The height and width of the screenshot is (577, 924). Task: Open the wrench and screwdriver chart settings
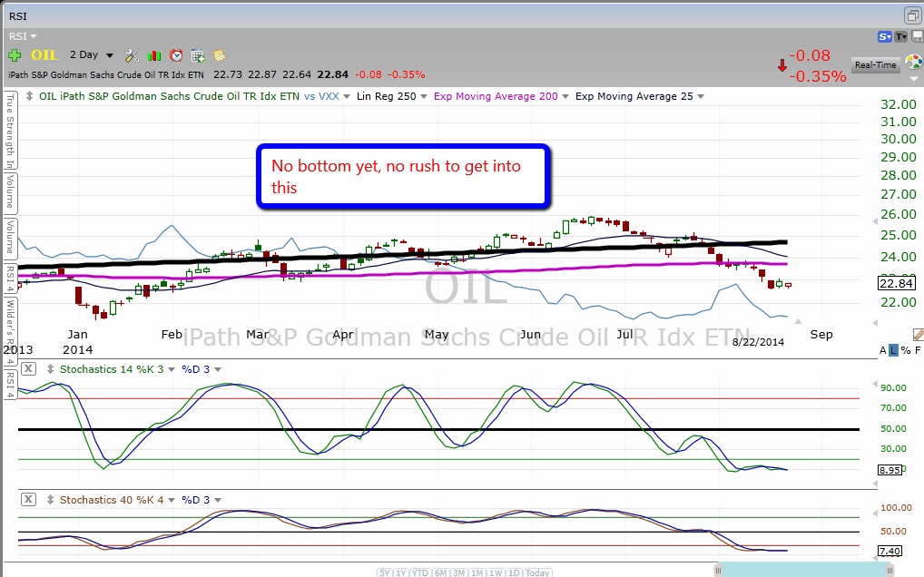pyautogui.click(x=132, y=55)
